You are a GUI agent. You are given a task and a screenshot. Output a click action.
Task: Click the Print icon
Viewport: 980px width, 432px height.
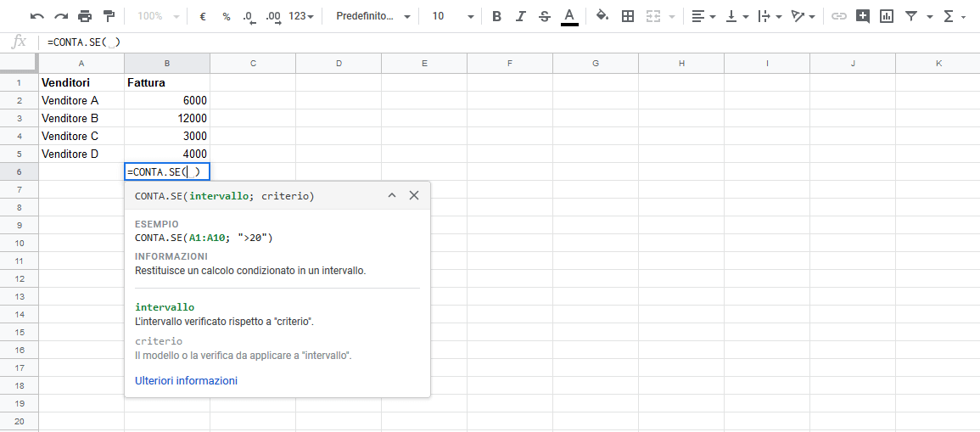coord(84,16)
